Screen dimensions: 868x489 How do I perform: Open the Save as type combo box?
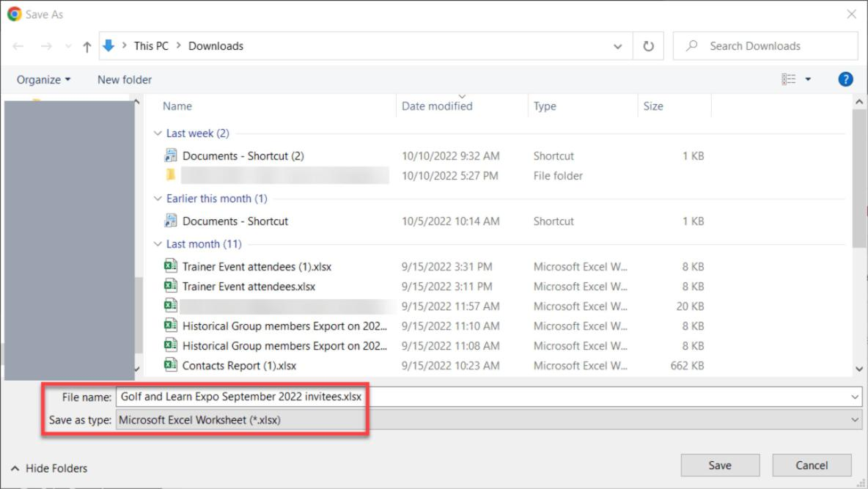489,420
